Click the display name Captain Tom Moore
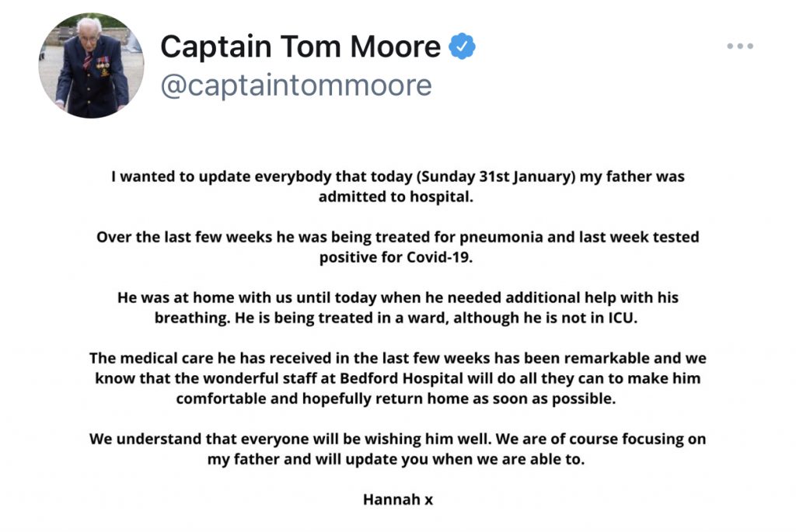This screenshot has width=796, height=532. 300,47
